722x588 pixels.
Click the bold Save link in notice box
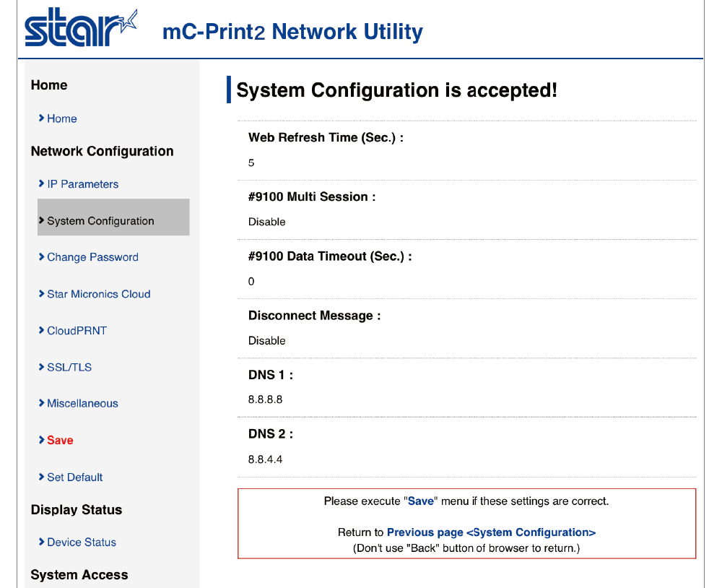click(421, 501)
